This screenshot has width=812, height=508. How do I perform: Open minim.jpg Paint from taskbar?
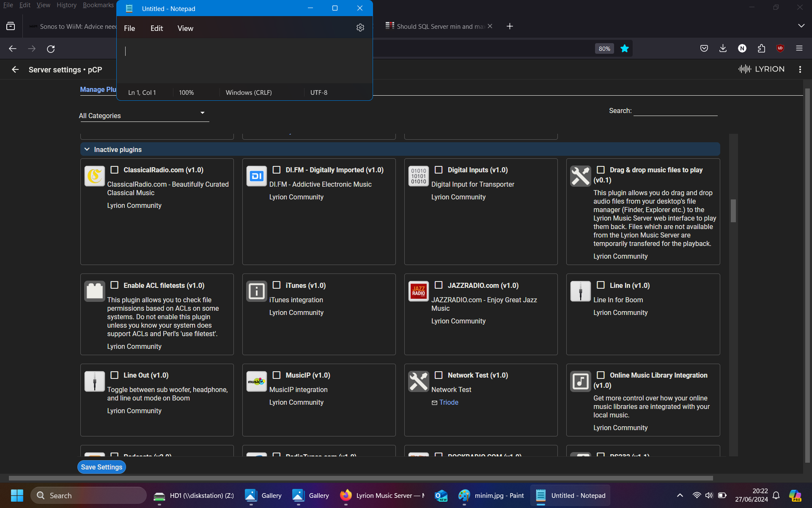tap(491, 495)
